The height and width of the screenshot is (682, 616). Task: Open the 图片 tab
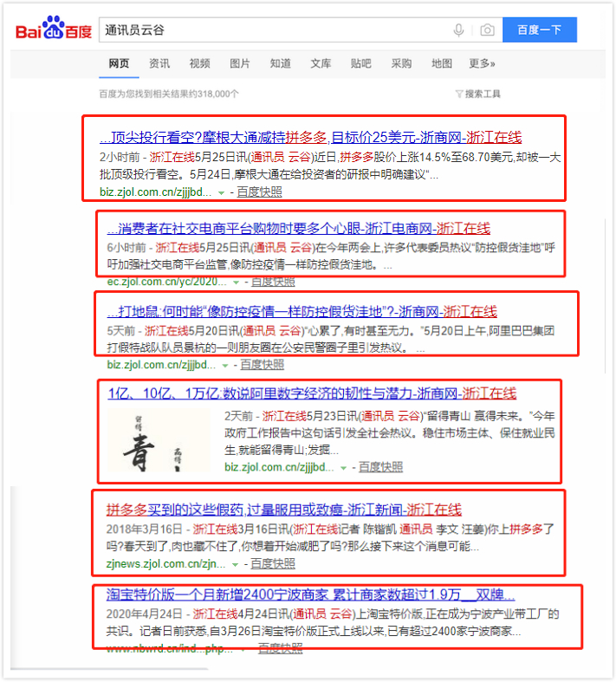click(x=240, y=63)
